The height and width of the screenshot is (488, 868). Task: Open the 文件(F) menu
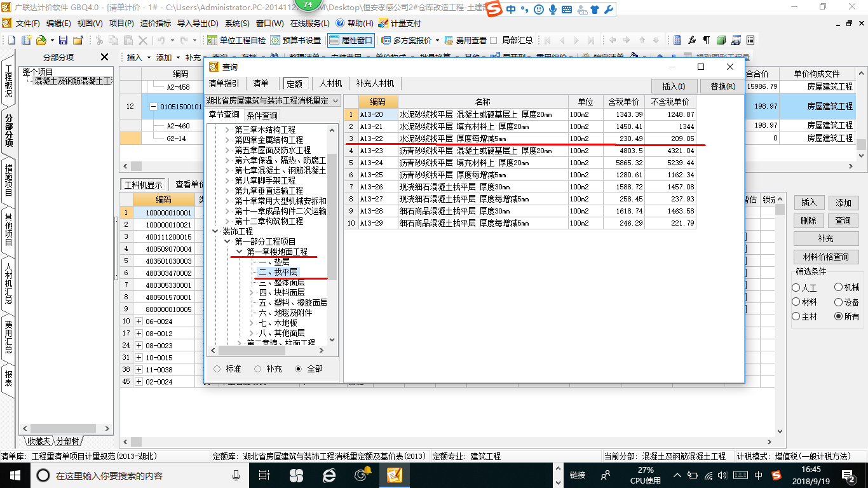tap(28, 23)
